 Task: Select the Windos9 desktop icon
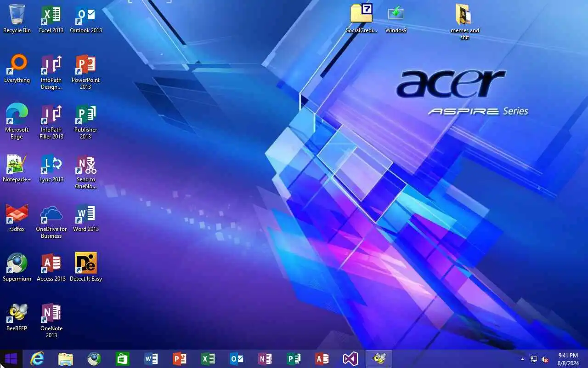pyautogui.click(x=396, y=19)
